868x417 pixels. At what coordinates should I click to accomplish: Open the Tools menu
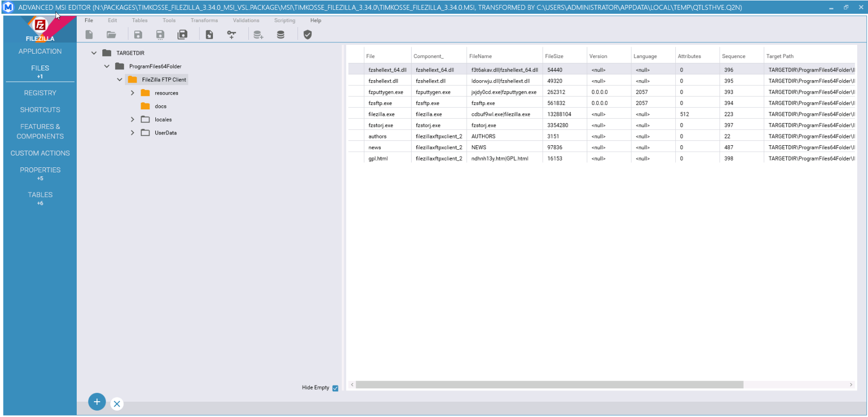[169, 21]
